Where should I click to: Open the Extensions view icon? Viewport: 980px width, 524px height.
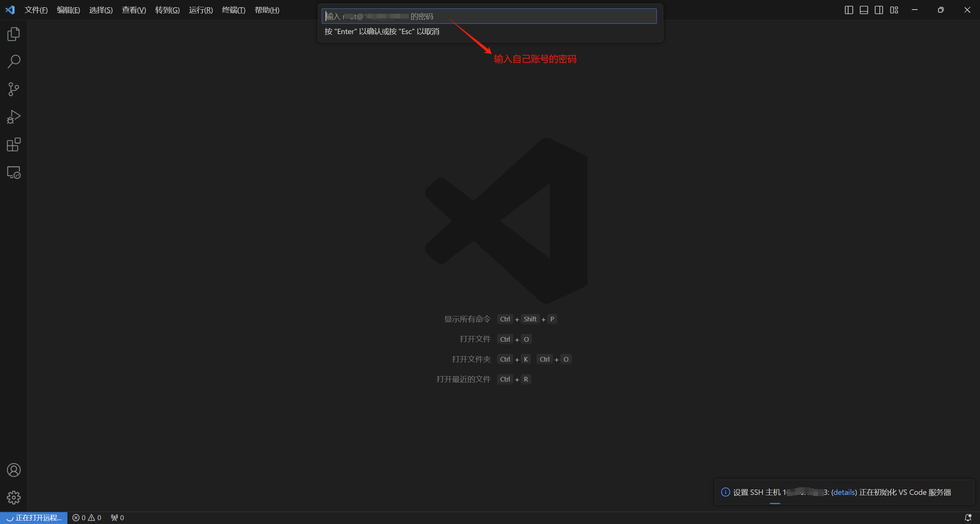[x=13, y=145]
